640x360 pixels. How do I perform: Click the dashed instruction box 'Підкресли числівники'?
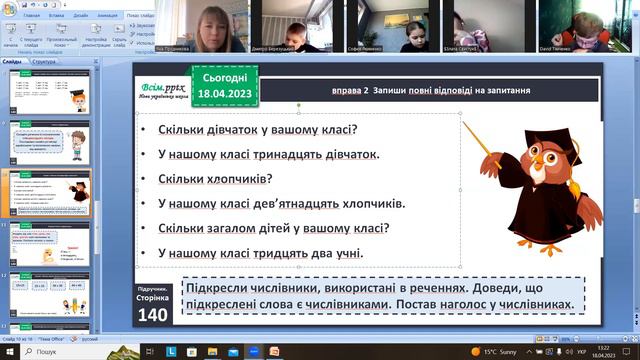pos(383,296)
